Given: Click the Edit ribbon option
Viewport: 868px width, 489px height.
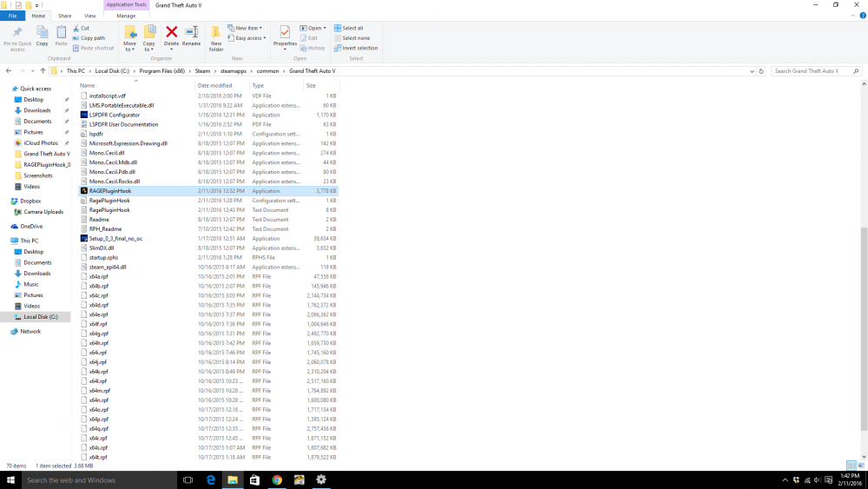Looking at the screenshot, I should [309, 38].
